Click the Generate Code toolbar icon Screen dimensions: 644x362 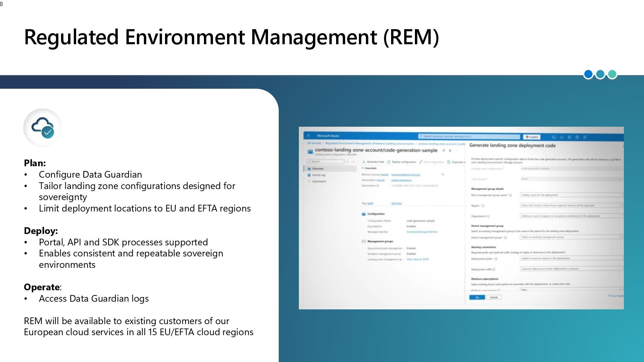tap(364, 162)
